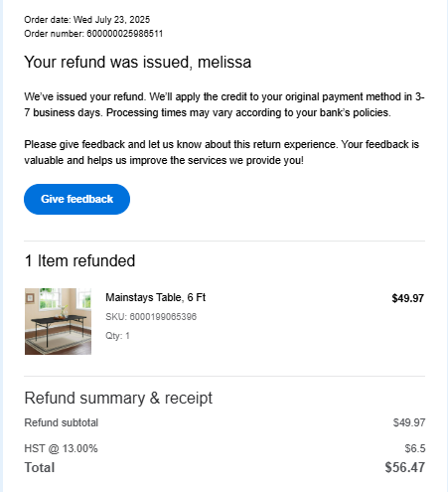448x492 pixels.
Task: Click the Mainstays Table, 6 Ft title
Action: pyautogui.click(x=155, y=297)
